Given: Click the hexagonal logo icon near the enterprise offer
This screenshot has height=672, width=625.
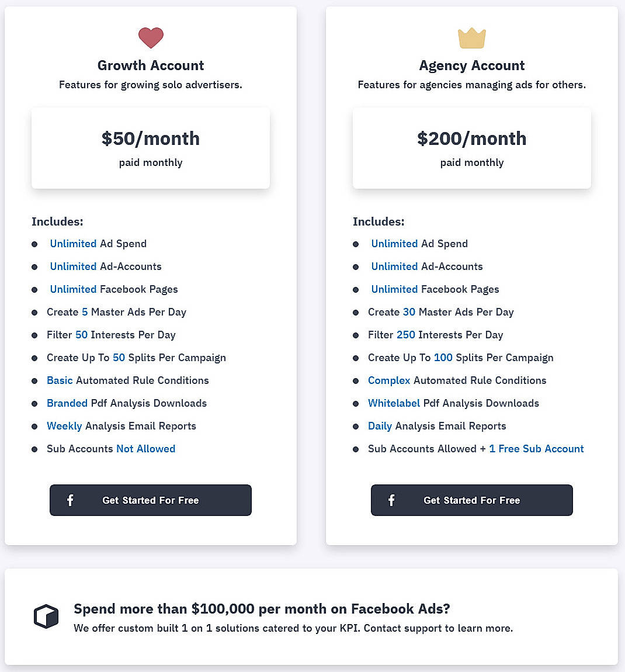Looking at the screenshot, I should tap(46, 616).
